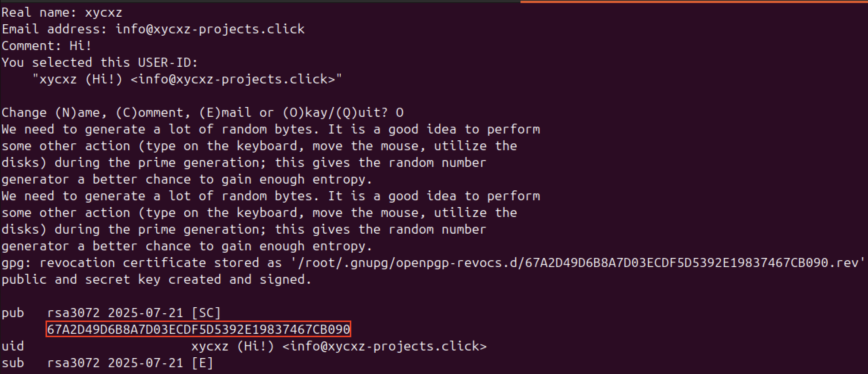868x374 pixels.
Task: Click the "You selected this USER-ID:" text
Action: tap(100, 63)
